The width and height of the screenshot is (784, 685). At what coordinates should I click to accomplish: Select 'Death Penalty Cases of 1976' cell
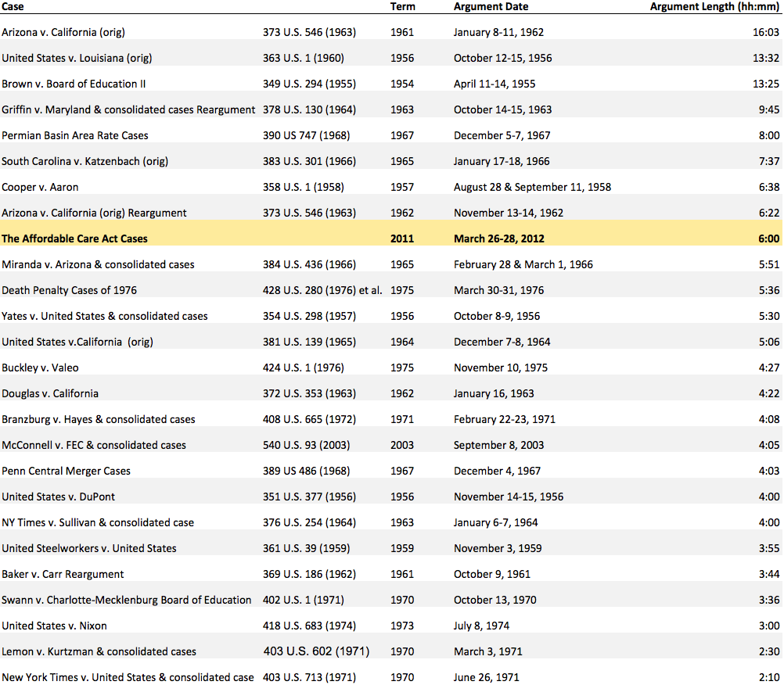point(69,290)
